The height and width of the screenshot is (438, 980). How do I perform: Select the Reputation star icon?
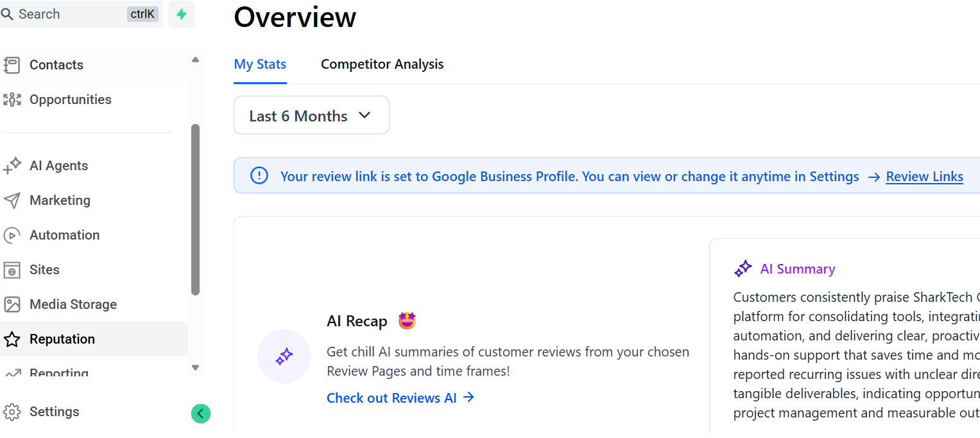12,339
